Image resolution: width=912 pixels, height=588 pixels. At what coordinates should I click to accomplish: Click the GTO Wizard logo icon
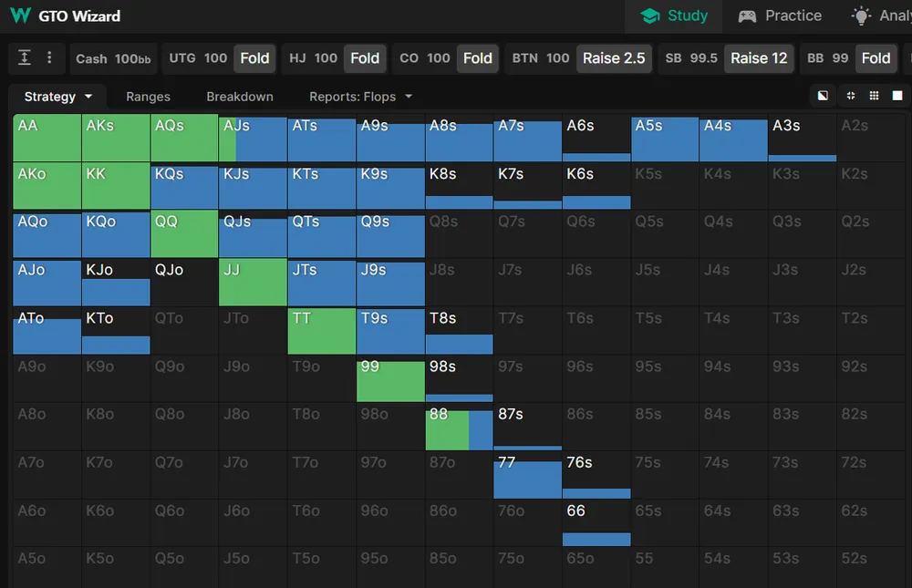click(x=20, y=15)
